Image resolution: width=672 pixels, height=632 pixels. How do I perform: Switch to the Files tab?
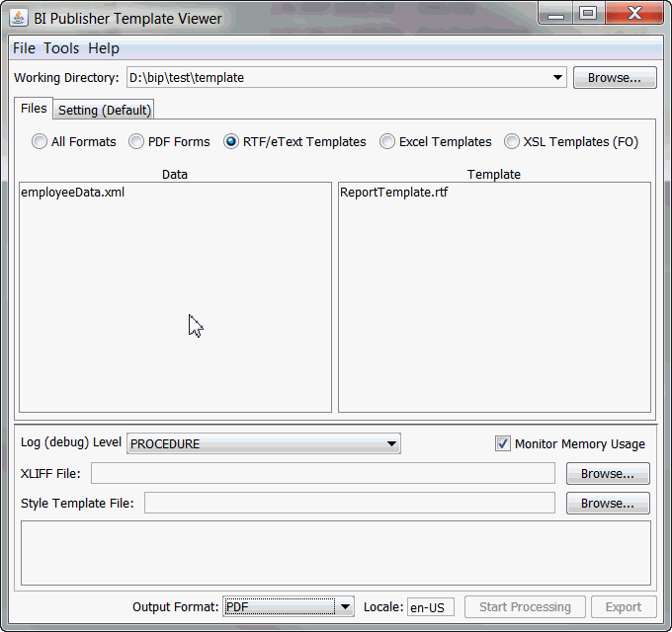coord(34,109)
